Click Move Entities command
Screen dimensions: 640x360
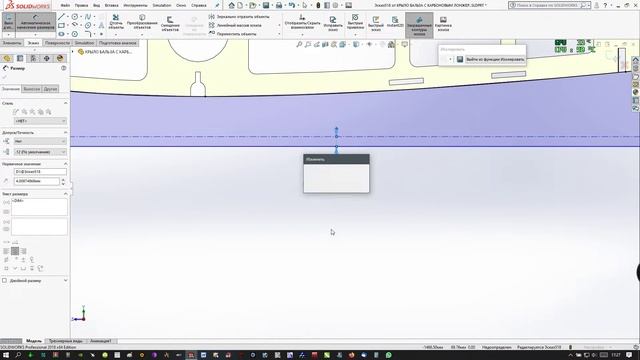[x=233, y=34]
